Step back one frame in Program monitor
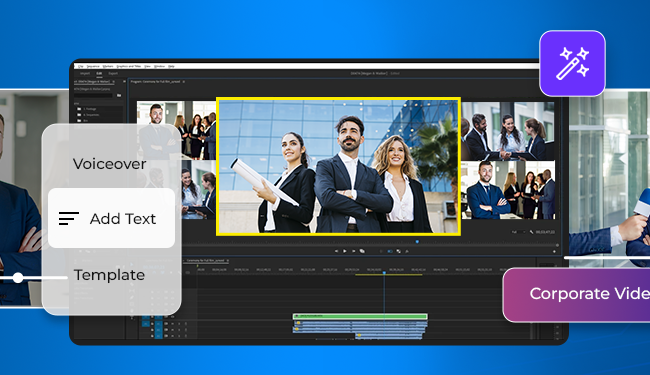Viewport: 650px width, 375px height. (336, 251)
